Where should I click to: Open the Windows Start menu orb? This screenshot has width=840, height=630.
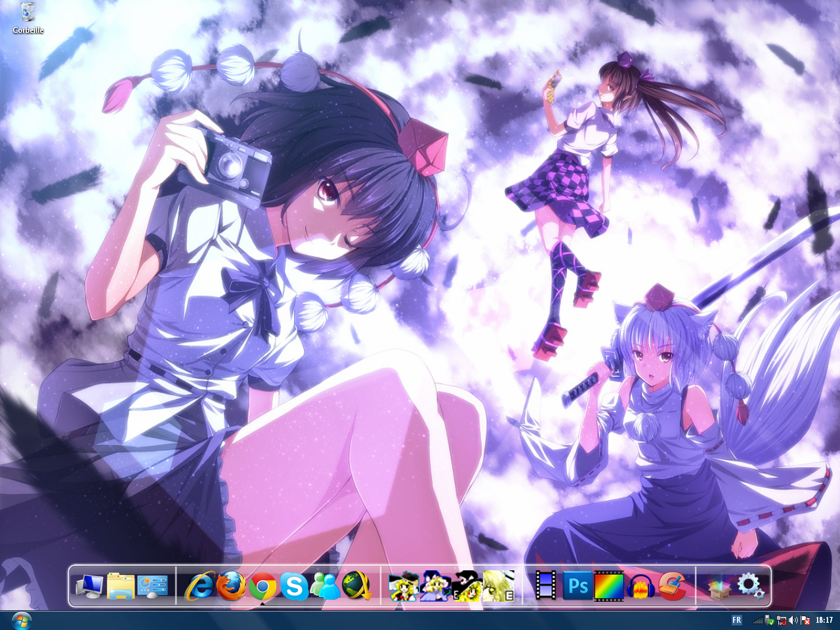click(x=21, y=620)
